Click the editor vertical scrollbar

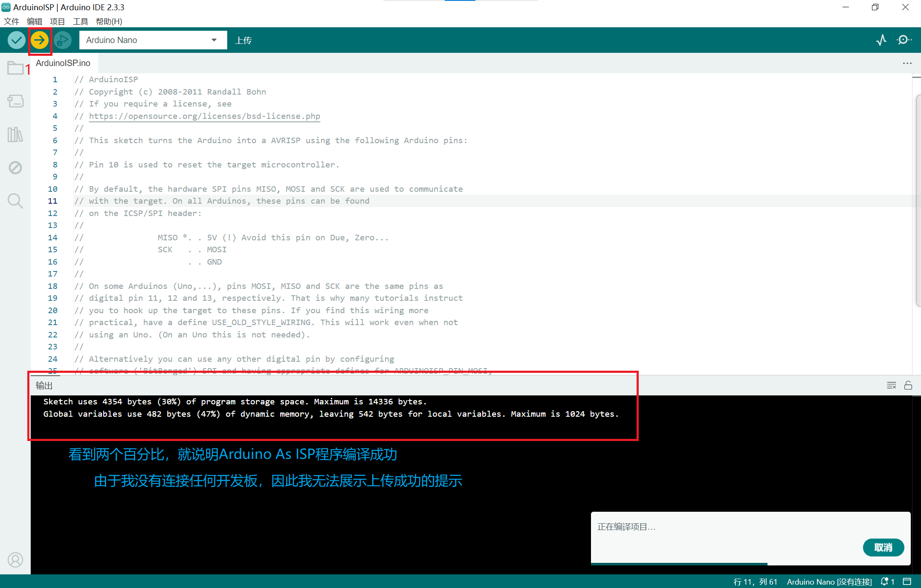[x=918, y=200]
